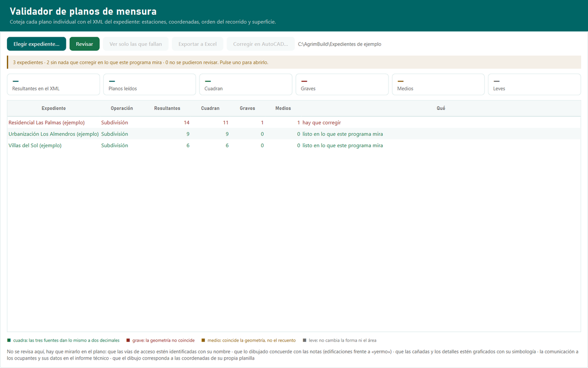Click the hay que corregir status text

pyautogui.click(x=321, y=122)
